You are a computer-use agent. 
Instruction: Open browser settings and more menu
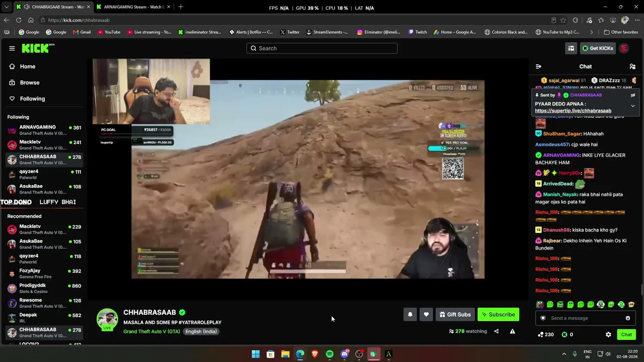click(637, 20)
